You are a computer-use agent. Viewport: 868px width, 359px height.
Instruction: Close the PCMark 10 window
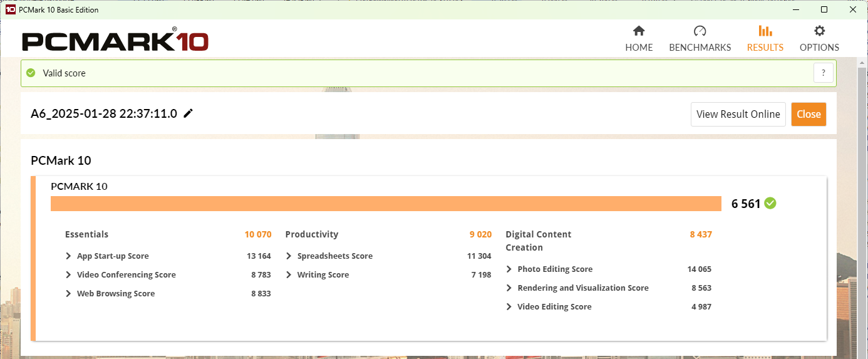coord(853,9)
